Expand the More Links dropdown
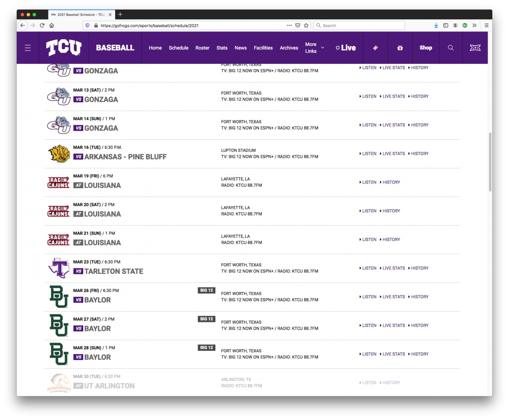Image resolution: width=509 pixels, height=420 pixels. tap(315, 48)
